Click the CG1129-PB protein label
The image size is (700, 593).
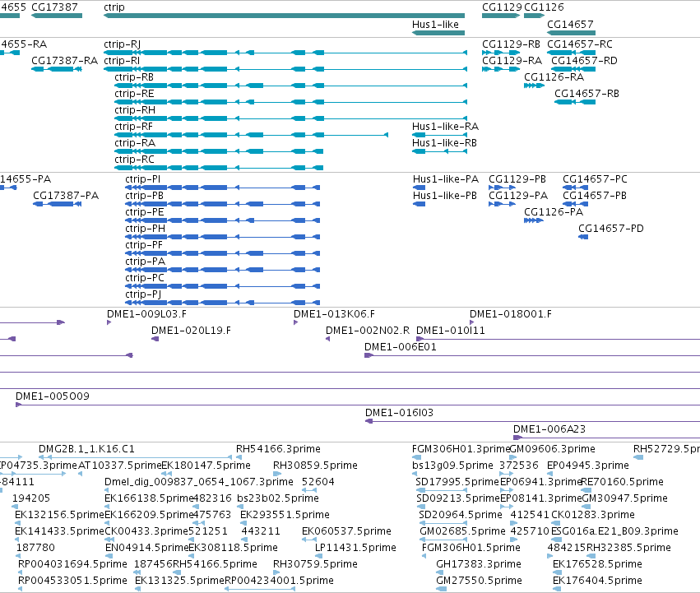click(517, 179)
